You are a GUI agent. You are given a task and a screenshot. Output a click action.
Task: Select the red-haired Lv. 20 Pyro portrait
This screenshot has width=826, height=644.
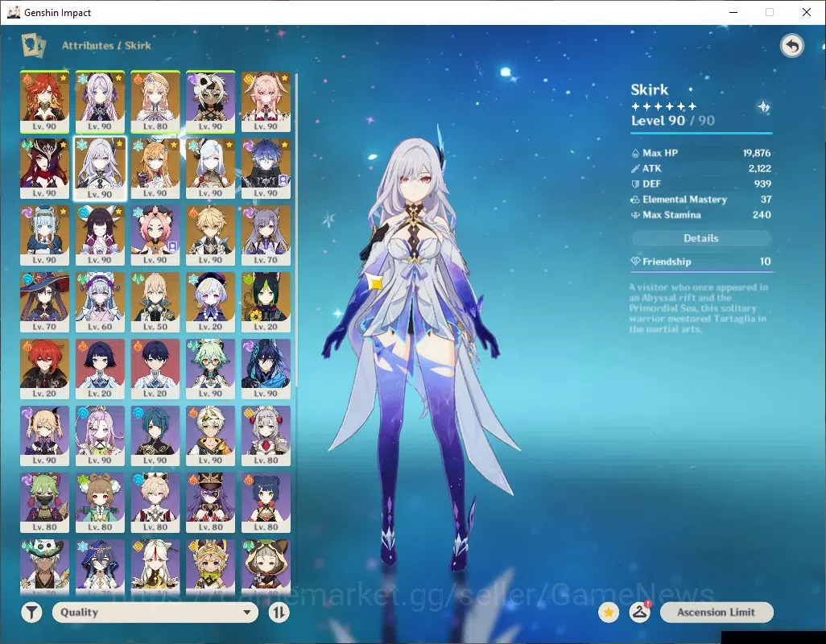[45, 369]
